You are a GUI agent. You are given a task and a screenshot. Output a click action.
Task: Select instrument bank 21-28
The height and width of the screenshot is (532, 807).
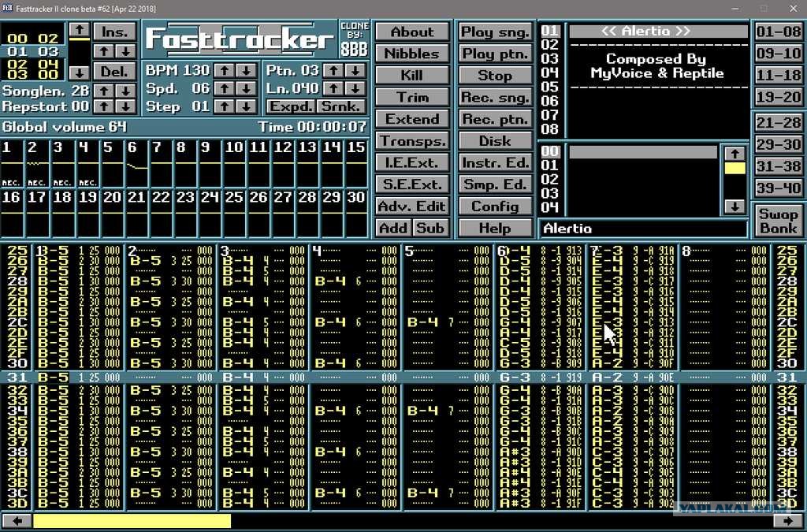[x=778, y=123]
